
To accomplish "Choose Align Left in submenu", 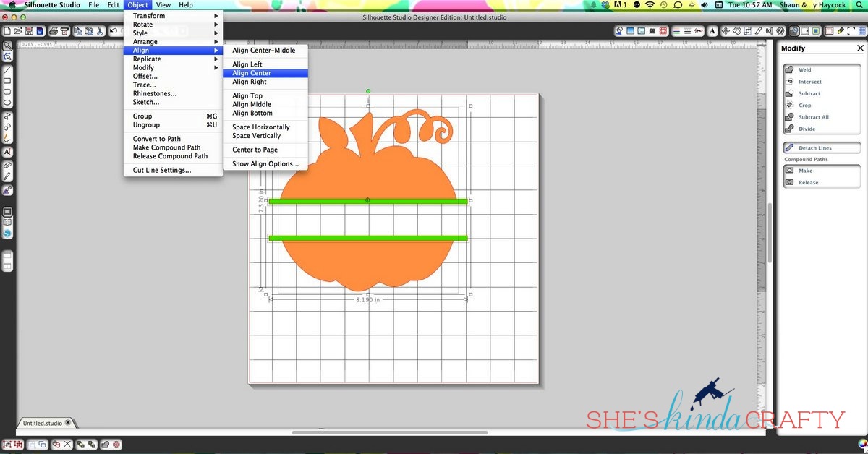I will click(x=265, y=64).
